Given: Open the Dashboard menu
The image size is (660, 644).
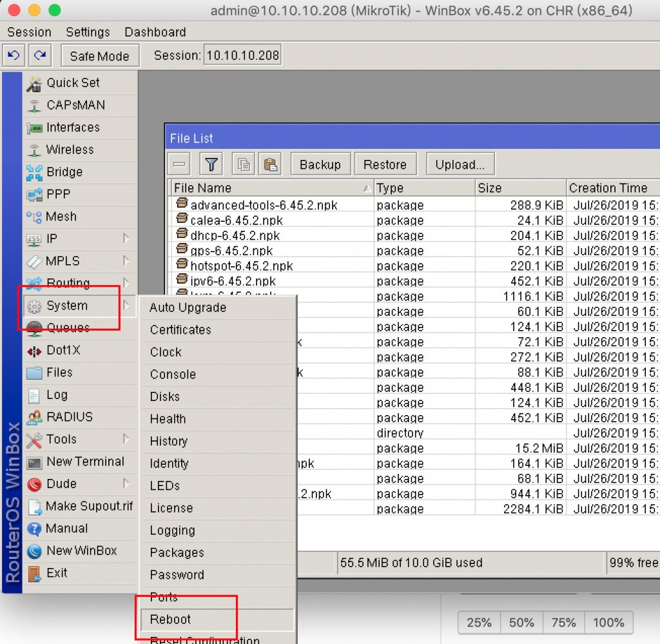Looking at the screenshot, I should (x=155, y=32).
